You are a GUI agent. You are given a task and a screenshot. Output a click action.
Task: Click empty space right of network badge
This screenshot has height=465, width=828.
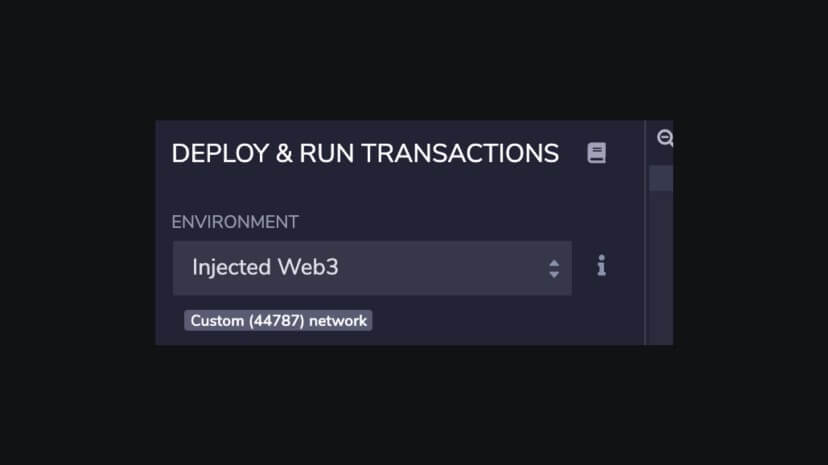[480, 321]
